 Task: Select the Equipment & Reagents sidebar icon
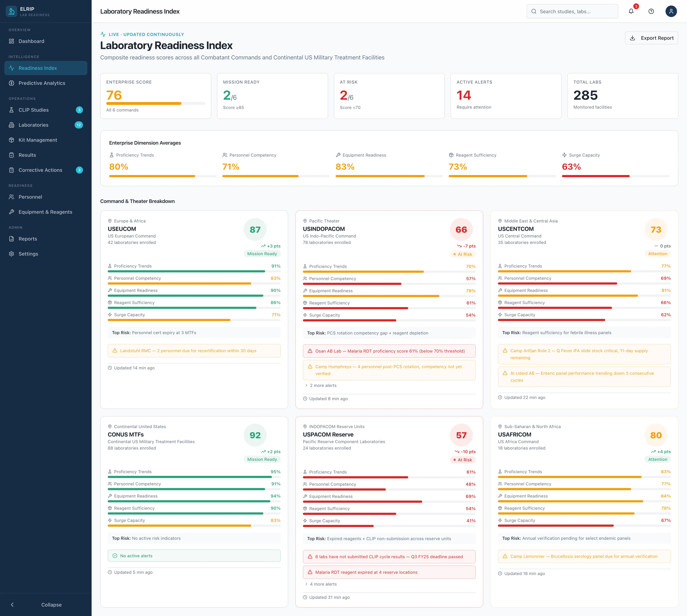click(x=11, y=212)
